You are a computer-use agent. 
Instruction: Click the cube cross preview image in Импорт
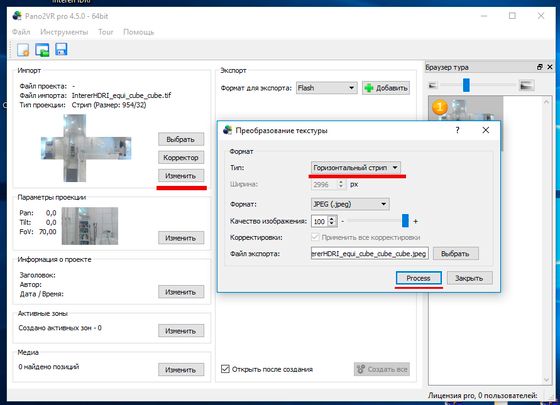[86, 148]
